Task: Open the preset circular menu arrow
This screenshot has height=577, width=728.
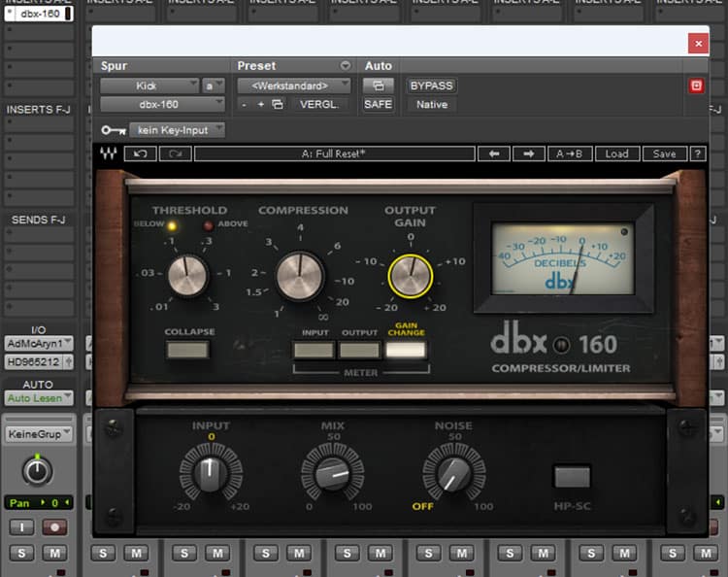Action: [x=346, y=65]
